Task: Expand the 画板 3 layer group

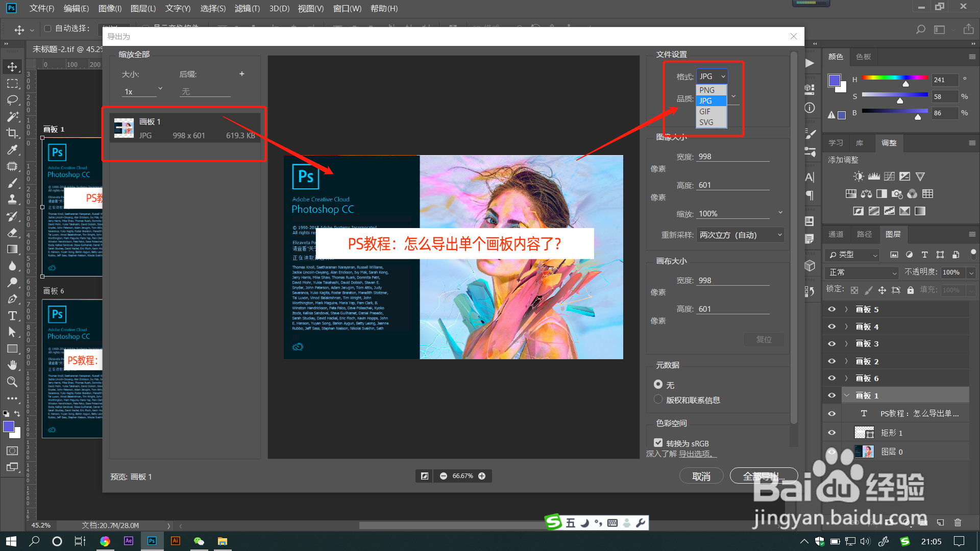Action: click(846, 344)
